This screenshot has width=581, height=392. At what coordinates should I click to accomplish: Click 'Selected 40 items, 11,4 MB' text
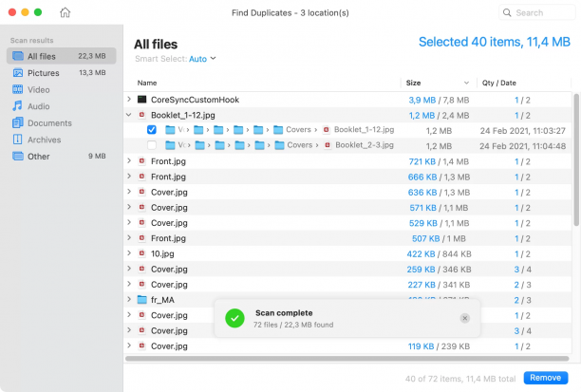(x=495, y=42)
